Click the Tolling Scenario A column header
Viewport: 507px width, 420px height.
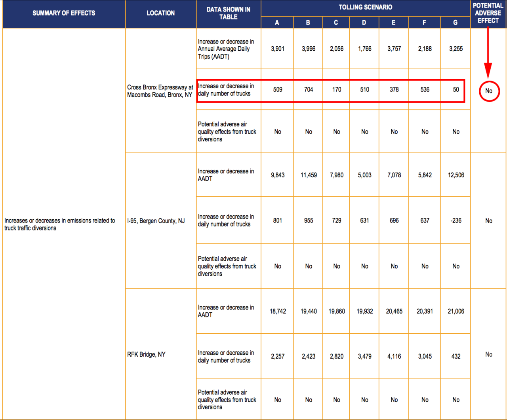277,23
